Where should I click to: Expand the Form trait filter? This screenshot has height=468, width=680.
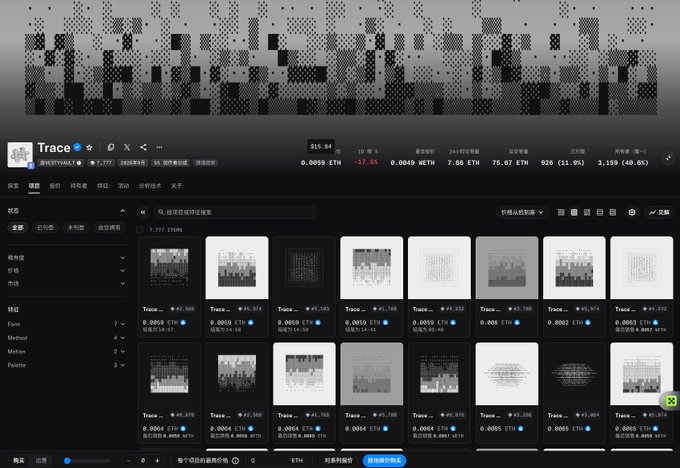[66, 324]
